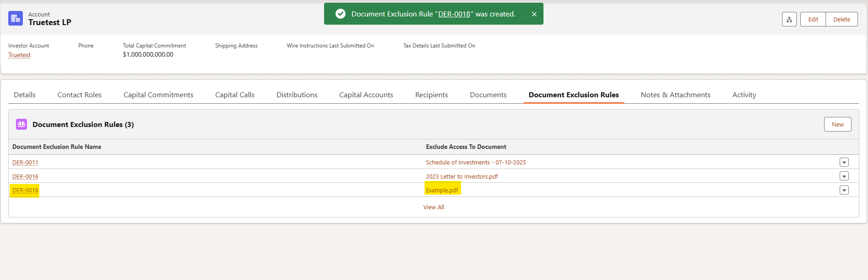Select the Distributions tab
The height and width of the screenshot is (280, 868).
pyautogui.click(x=297, y=95)
